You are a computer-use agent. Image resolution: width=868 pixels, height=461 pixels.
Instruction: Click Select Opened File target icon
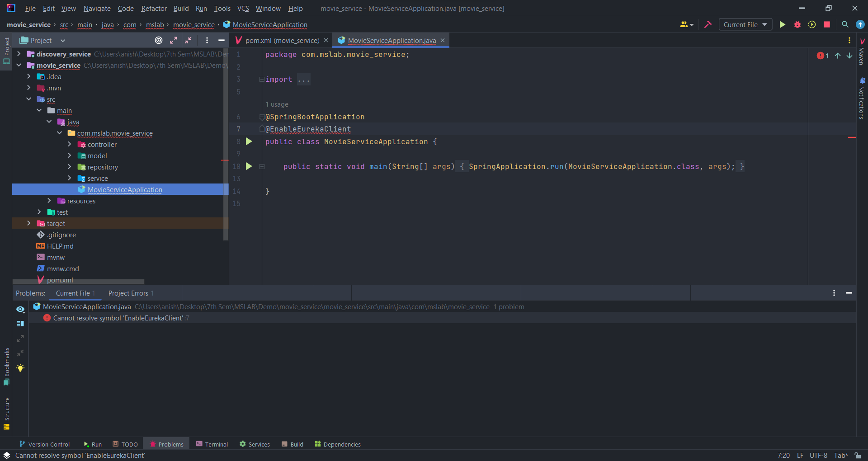pos(159,40)
